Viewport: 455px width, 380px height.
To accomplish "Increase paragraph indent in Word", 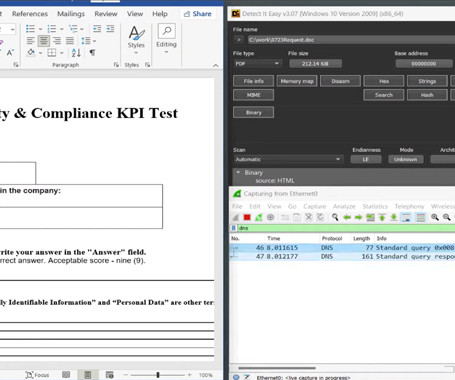I will coord(110,29).
